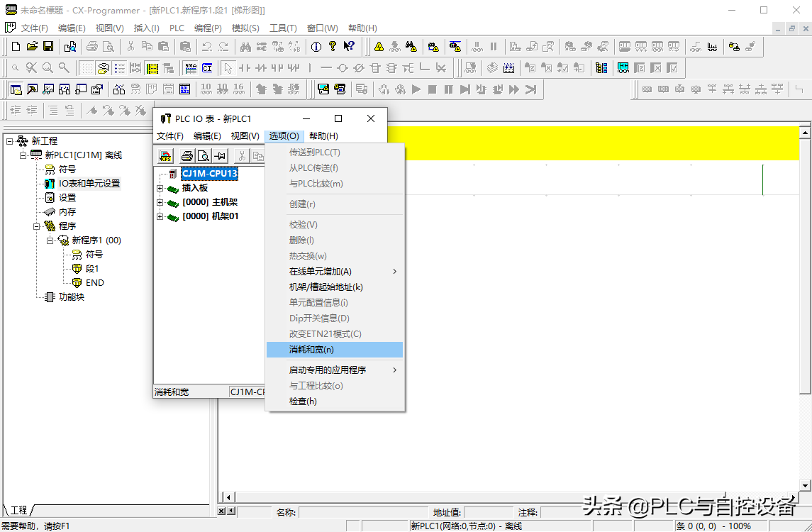Screen dimensions: 812x532
Task: Open the 编程(P) menu in the main menu bar
Action: click(x=208, y=28)
